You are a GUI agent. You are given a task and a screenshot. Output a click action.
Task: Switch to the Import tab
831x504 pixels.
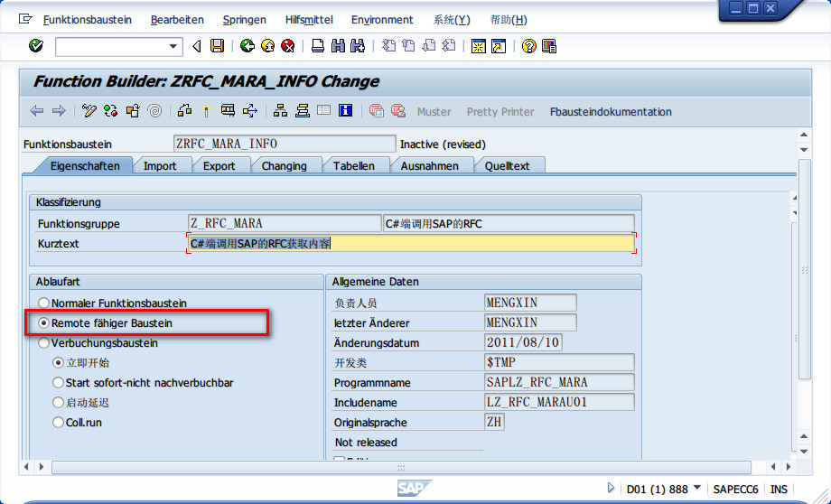(160, 166)
